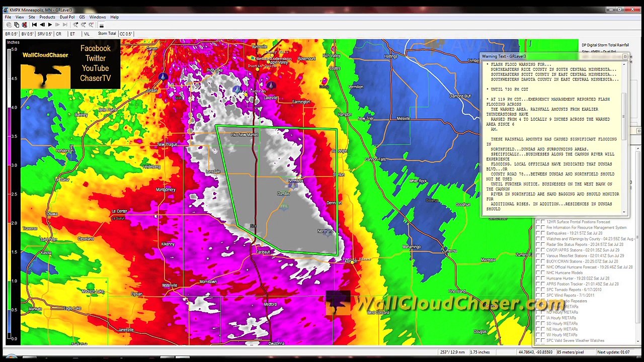Click the first toolbar icon below File
This screenshot has height=362, width=644.
[9, 25]
